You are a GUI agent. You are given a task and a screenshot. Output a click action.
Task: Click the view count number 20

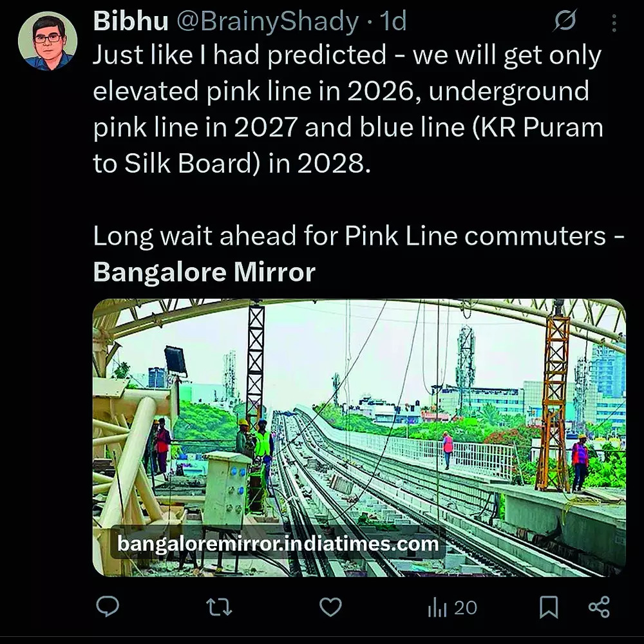click(x=466, y=608)
